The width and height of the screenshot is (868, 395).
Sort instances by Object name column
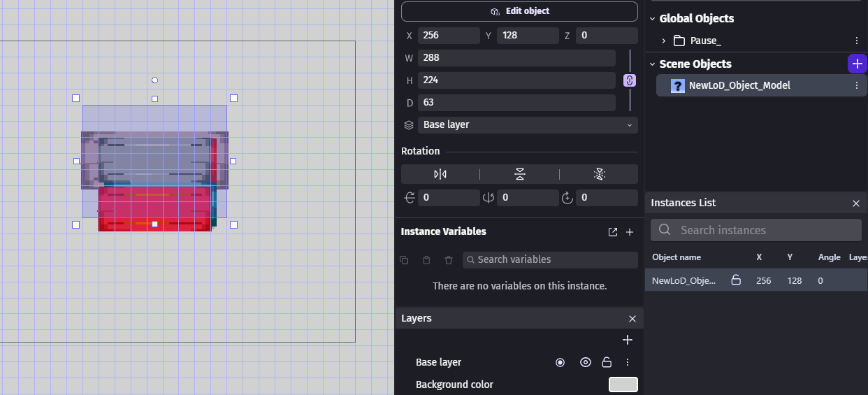pyautogui.click(x=677, y=257)
